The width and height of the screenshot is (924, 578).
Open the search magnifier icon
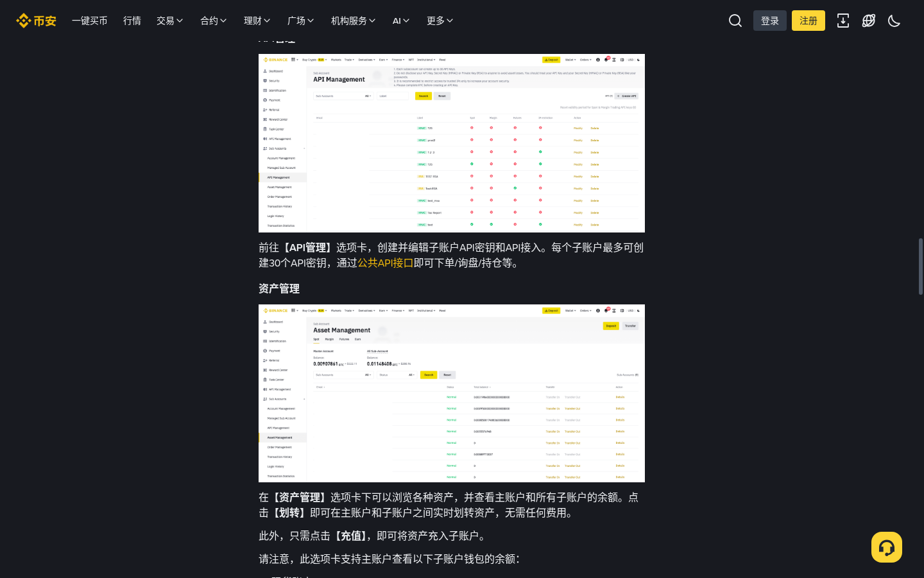coord(735,21)
